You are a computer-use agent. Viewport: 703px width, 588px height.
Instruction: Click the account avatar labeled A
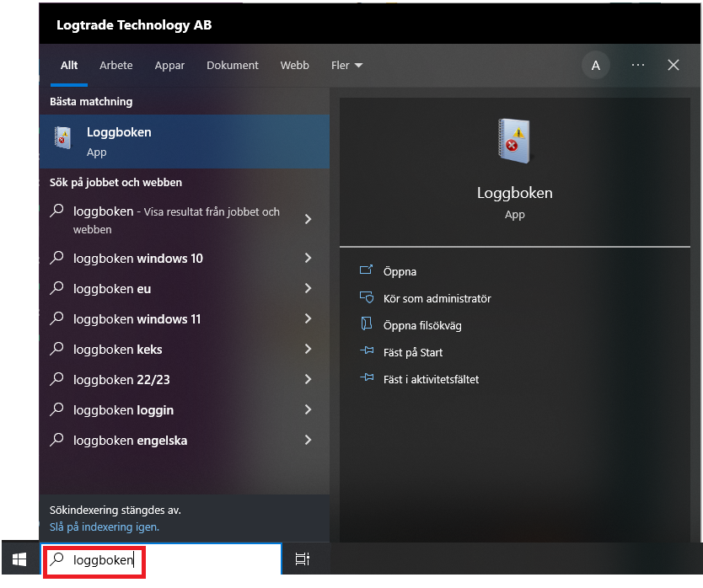(595, 66)
